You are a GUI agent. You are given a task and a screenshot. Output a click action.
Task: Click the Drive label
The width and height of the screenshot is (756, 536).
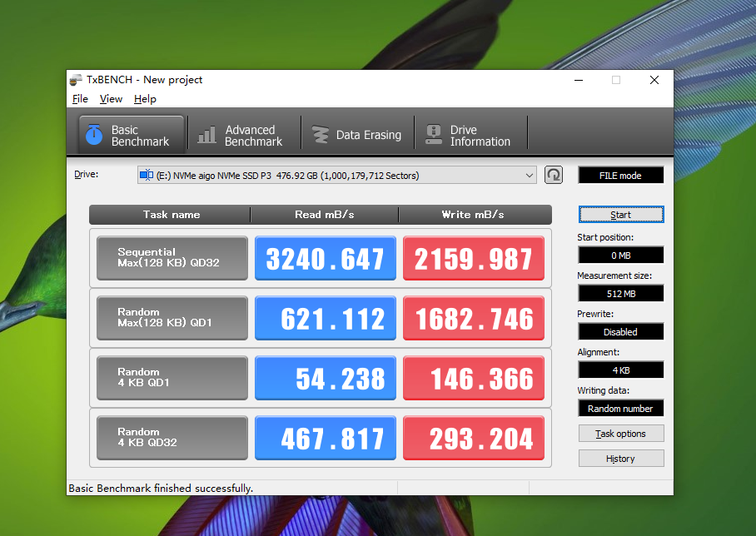[87, 174]
